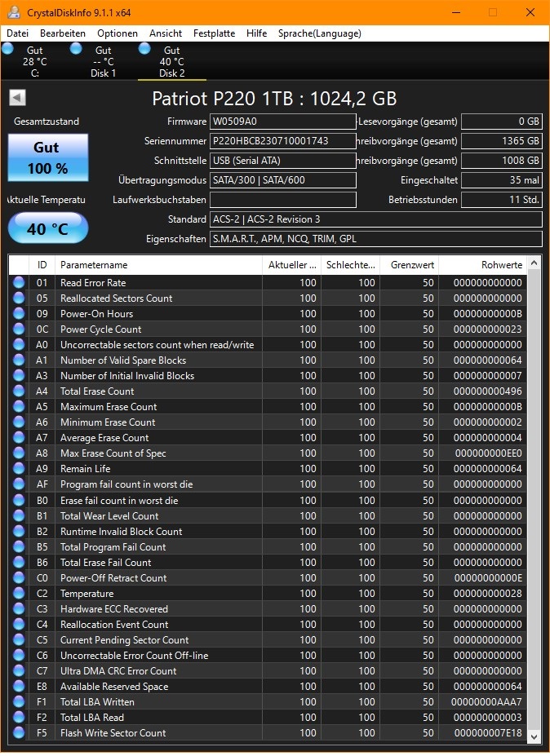Viewport: 550px width, 756px height.
Task: Select the Uncorrectable Error Count Off-line row
Action: click(x=268, y=655)
